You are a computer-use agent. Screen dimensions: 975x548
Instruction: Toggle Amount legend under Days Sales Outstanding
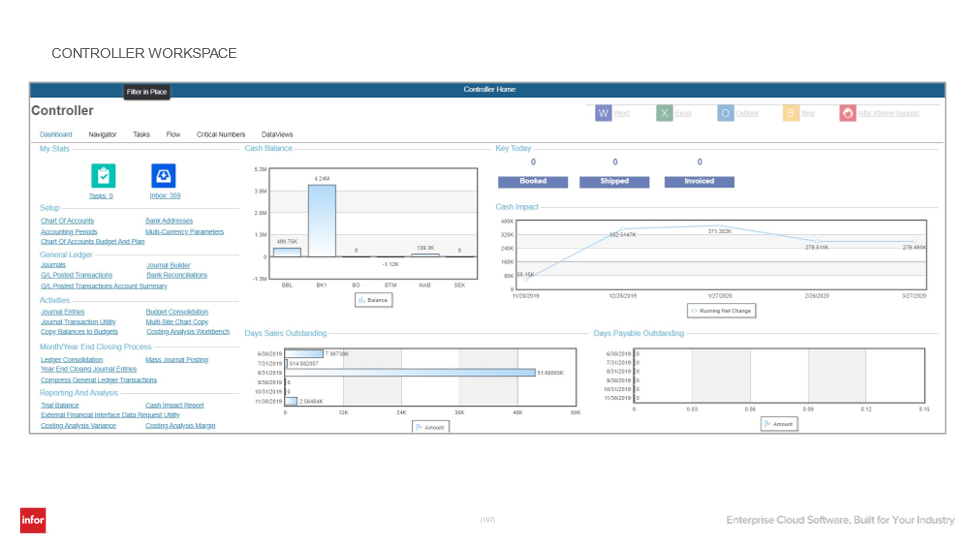[x=430, y=427]
